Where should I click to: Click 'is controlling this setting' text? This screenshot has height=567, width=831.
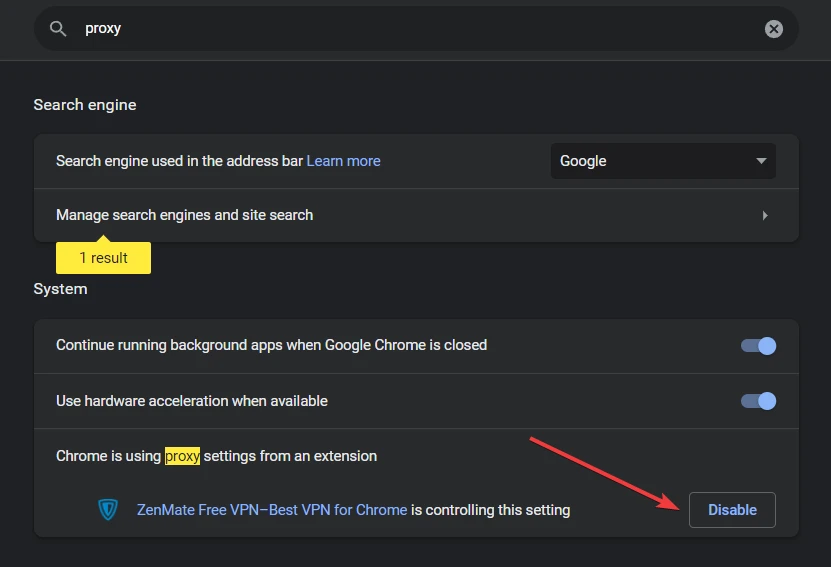click(491, 510)
